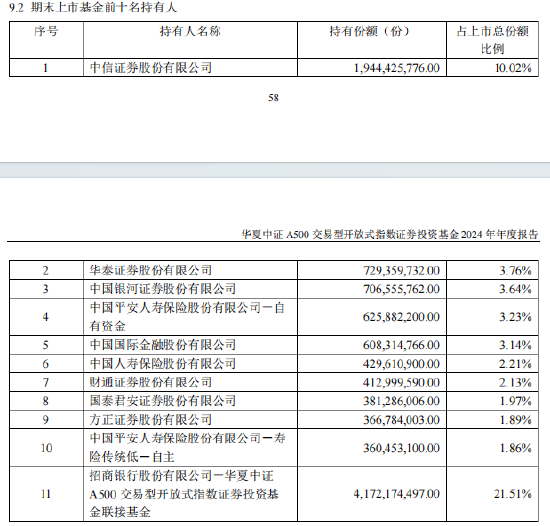This screenshot has height=526, width=550.
Task: Click row number 10 cell
Action: tap(46, 448)
